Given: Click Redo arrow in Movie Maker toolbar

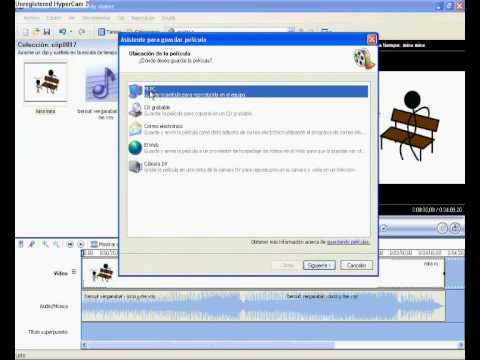Looking at the screenshot, I should [x=82, y=32].
